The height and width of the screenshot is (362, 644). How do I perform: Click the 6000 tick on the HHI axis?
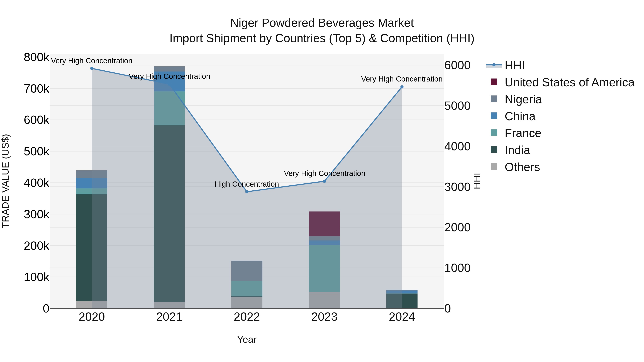point(457,65)
